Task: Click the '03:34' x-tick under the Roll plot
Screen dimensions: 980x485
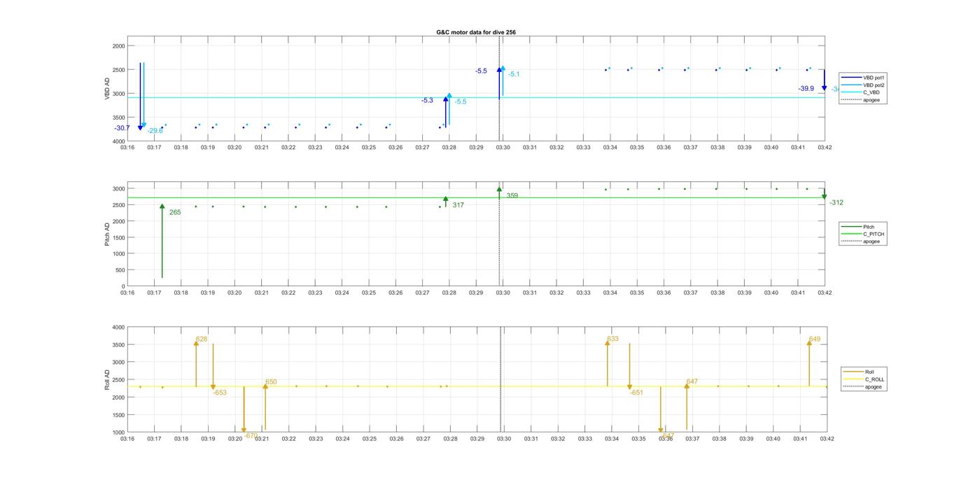Action: point(612,439)
